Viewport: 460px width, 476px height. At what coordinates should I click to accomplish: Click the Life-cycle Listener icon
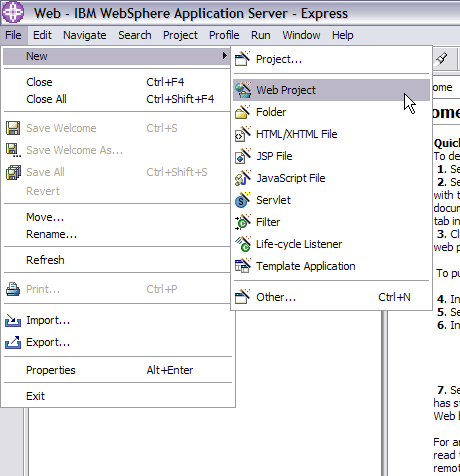(x=242, y=244)
